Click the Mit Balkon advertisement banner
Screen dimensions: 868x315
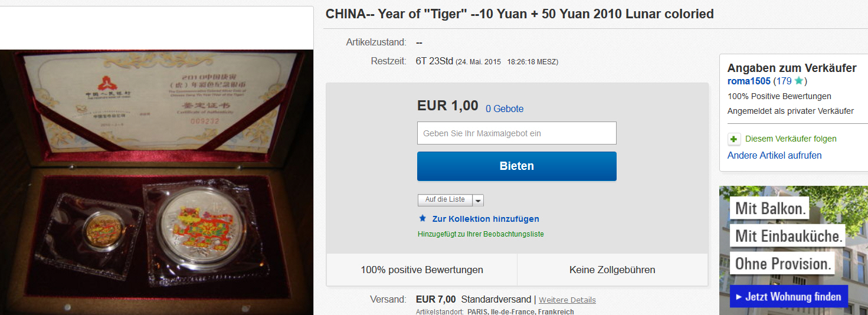click(x=794, y=250)
